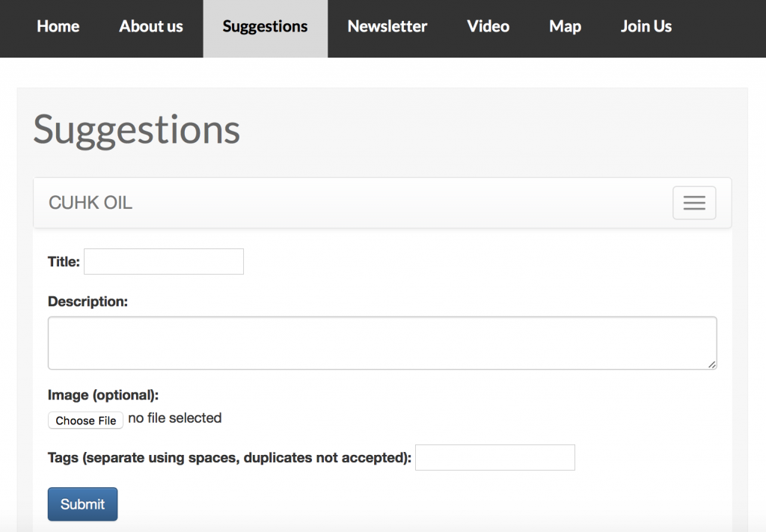
Task: Click the Join Us link
Action: click(x=646, y=26)
